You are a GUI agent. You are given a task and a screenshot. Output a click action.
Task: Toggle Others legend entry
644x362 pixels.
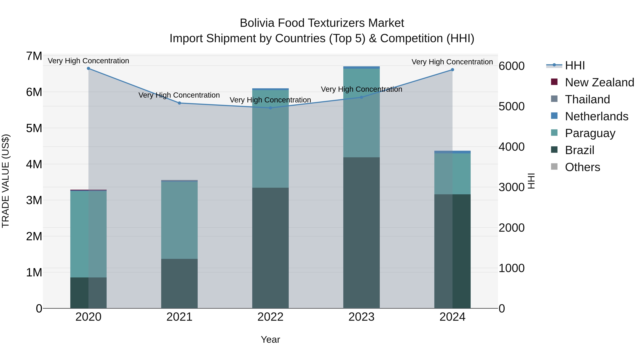click(x=575, y=167)
